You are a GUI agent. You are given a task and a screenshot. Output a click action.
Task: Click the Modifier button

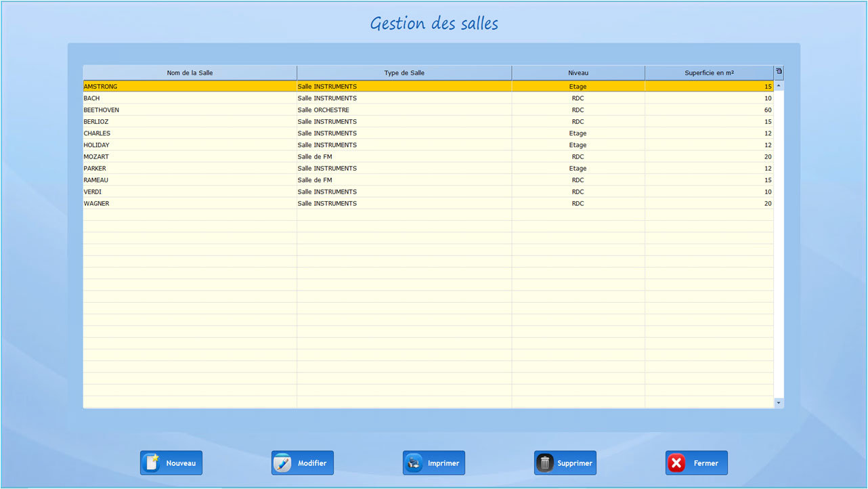click(x=303, y=463)
